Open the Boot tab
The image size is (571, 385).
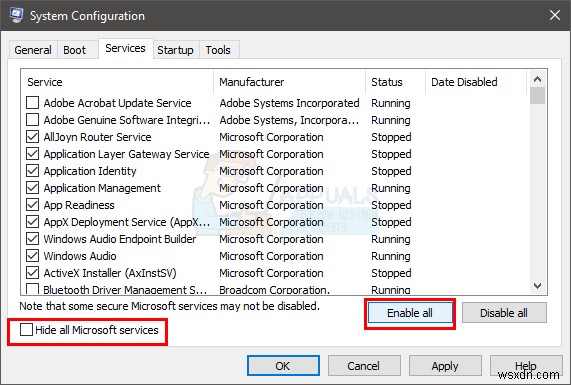click(x=75, y=50)
